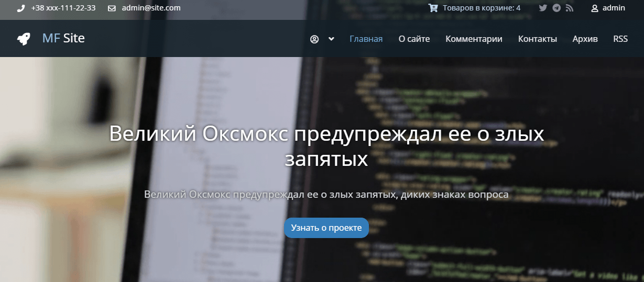Click the MF Site brand name

63,38
